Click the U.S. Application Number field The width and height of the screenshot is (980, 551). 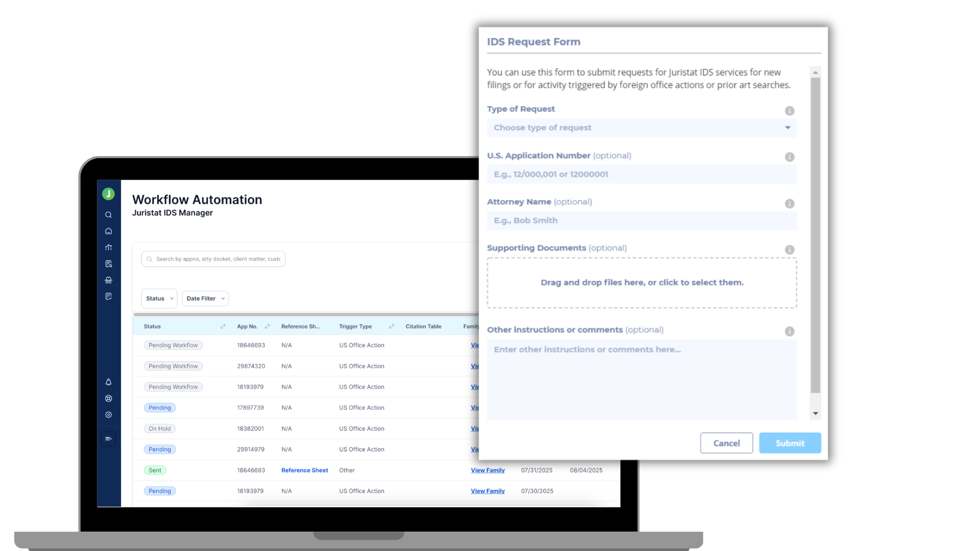641,174
